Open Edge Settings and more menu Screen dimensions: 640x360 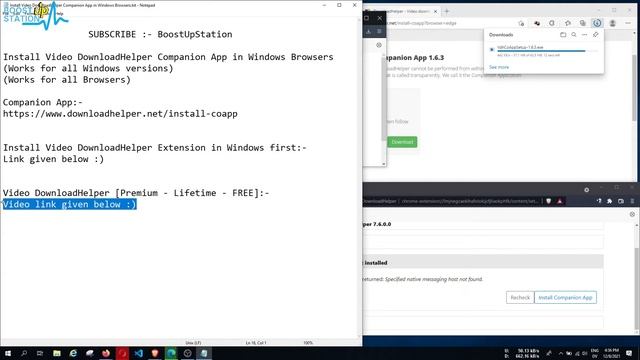pos(628,23)
